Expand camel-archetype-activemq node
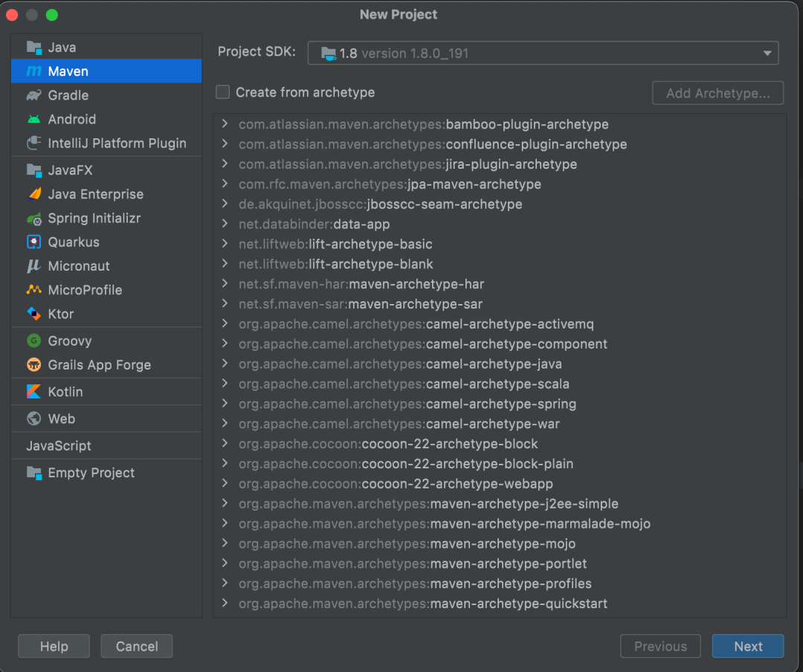This screenshot has width=803, height=672. [225, 323]
